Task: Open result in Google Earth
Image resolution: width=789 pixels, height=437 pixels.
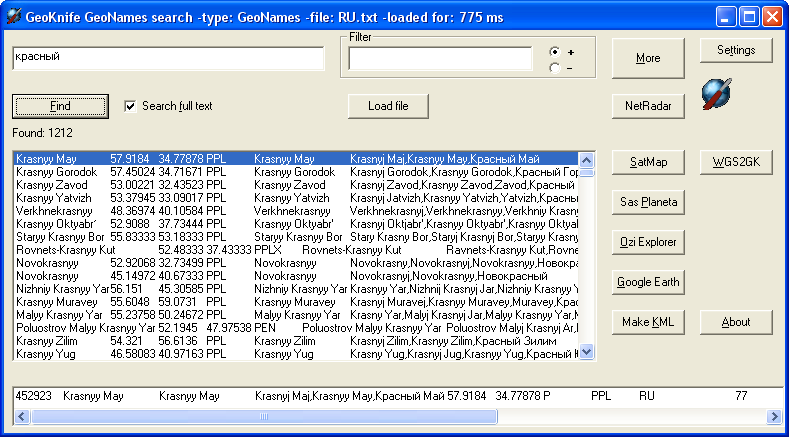Action: point(648,282)
